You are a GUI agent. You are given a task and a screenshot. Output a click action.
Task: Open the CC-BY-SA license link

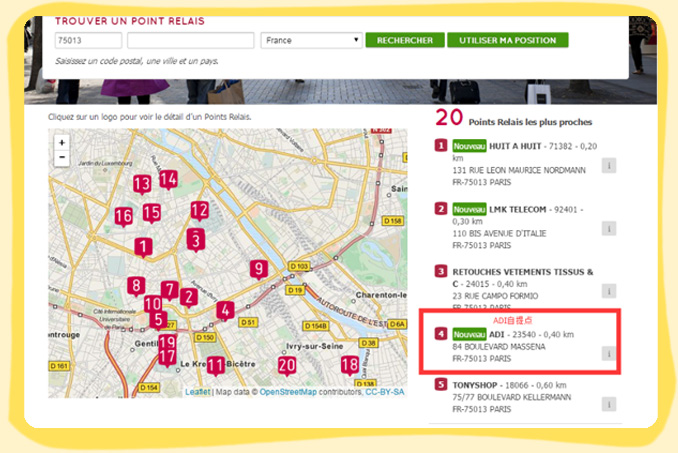coord(385,392)
